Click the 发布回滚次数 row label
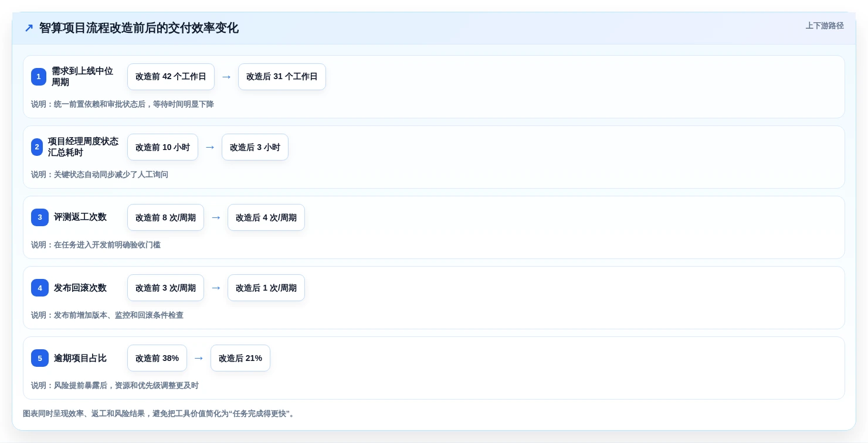The height and width of the screenshot is (443, 868). 80,288
